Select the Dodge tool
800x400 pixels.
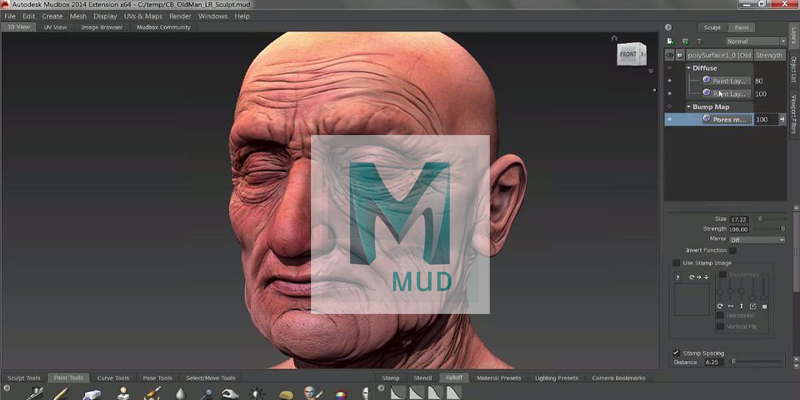click(206, 394)
